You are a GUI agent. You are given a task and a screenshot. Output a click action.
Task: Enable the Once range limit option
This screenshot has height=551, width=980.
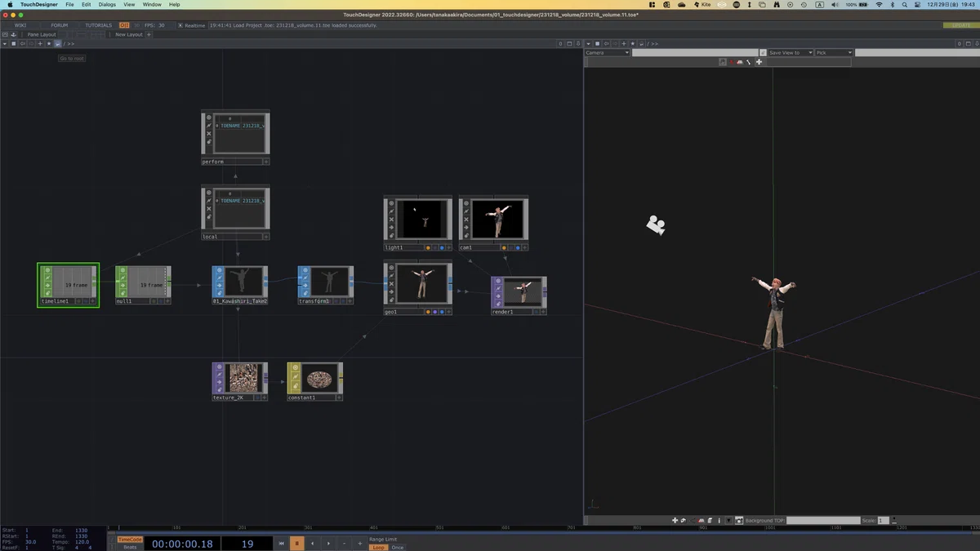(x=397, y=547)
